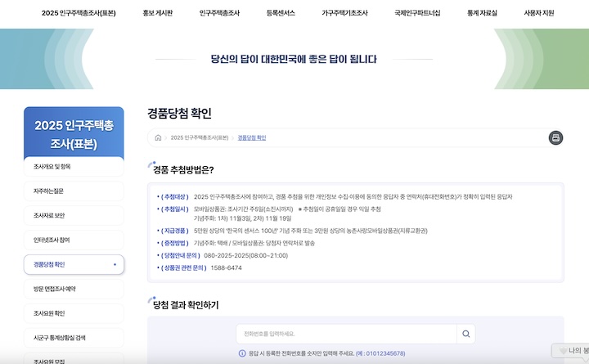Click the info icon below phone field
The height and width of the screenshot is (364, 589).
242,353
